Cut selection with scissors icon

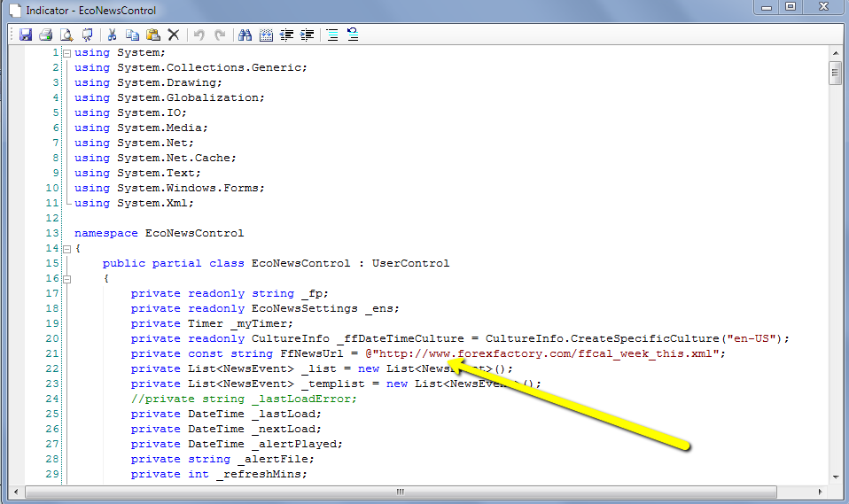coord(112,35)
